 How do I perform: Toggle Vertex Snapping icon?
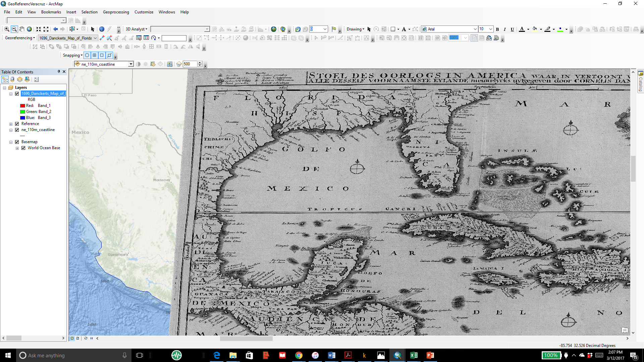click(x=102, y=55)
